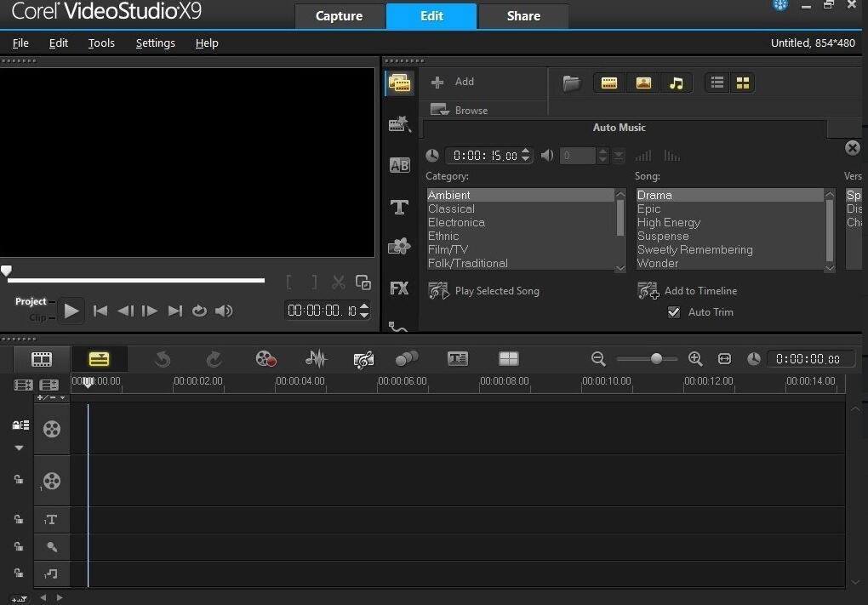Filter library to show music files
Viewport: 868px width, 605px height.
point(677,83)
